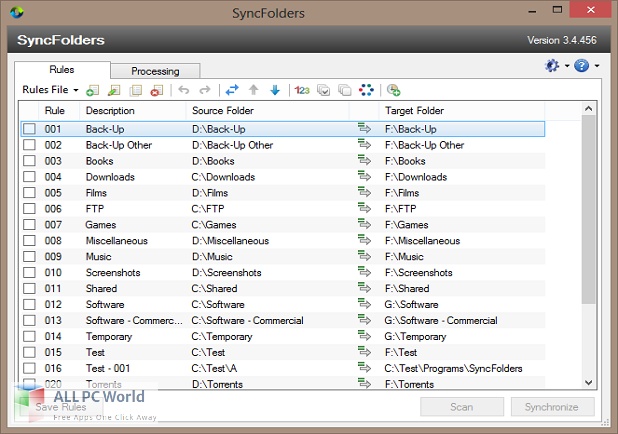The height and width of the screenshot is (434, 618).
Task: Click the Target Folder column header
Action: (x=462, y=111)
